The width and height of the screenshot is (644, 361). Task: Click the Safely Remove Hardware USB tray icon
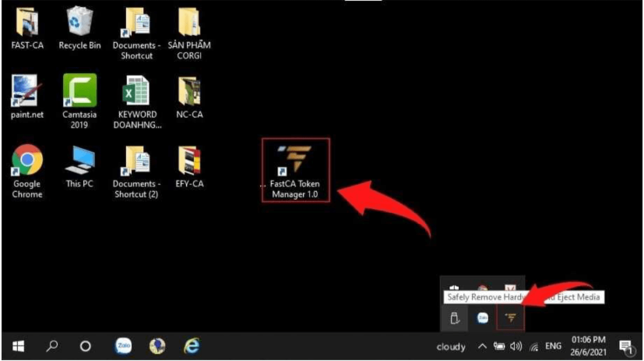tap(456, 317)
